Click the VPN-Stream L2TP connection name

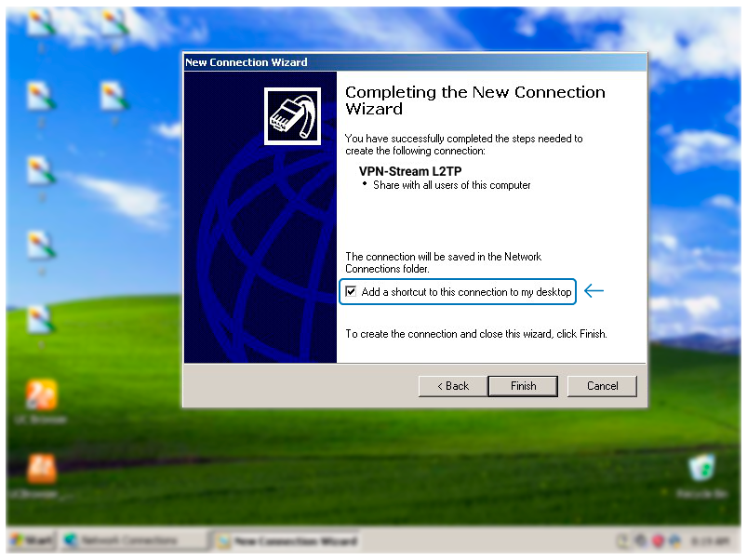pyautogui.click(x=410, y=171)
